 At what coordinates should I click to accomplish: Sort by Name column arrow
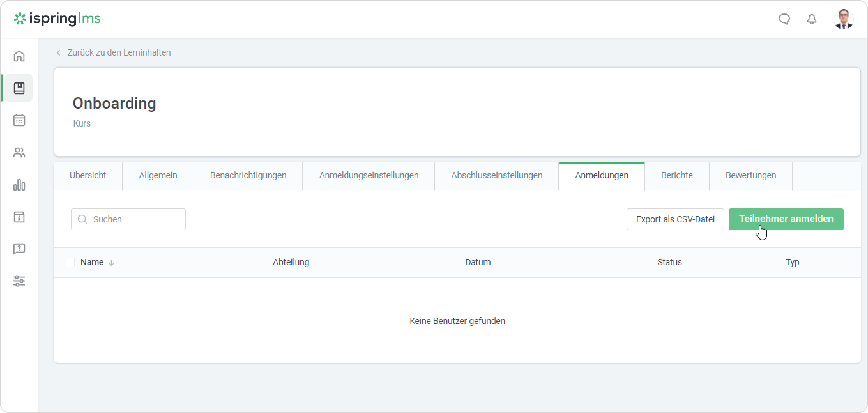coord(111,263)
